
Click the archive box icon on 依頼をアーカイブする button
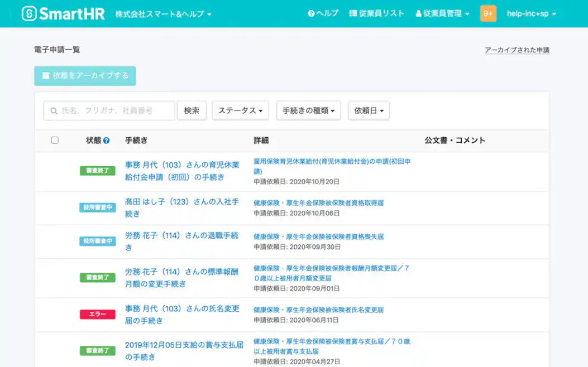pos(46,75)
